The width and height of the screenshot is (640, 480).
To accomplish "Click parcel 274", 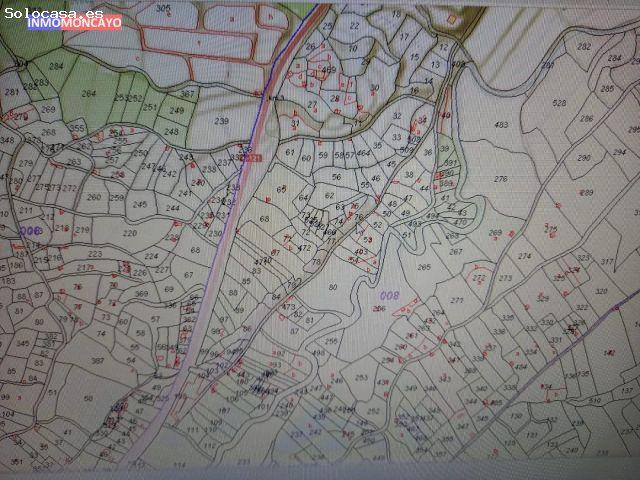I will 524,256.
